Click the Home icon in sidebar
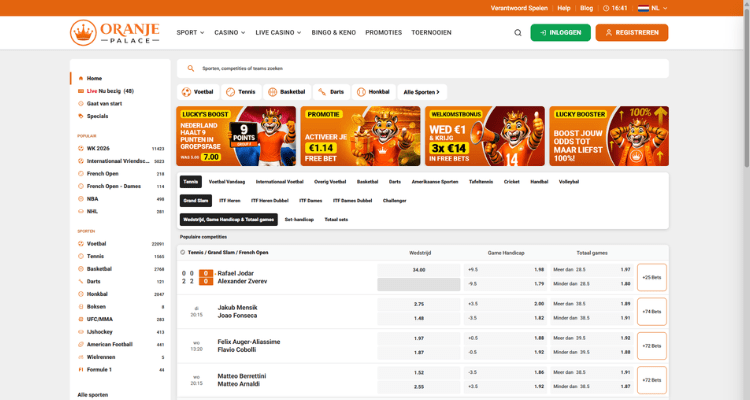 (81, 78)
